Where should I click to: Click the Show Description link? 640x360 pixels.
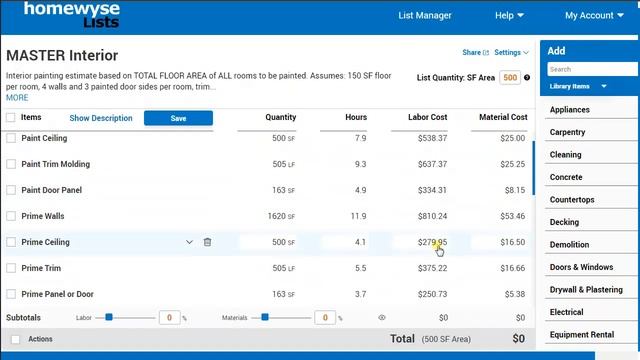(101, 118)
